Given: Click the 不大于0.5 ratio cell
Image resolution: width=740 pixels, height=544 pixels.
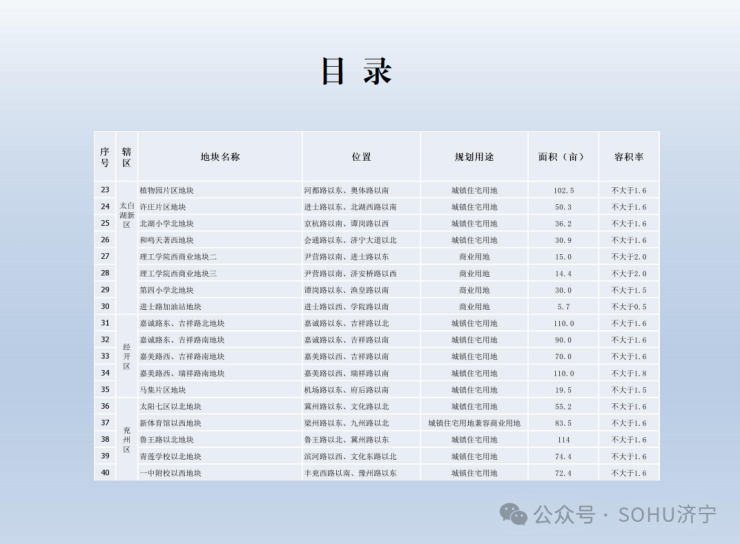Looking at the screenshot, I should coord(629,307).
